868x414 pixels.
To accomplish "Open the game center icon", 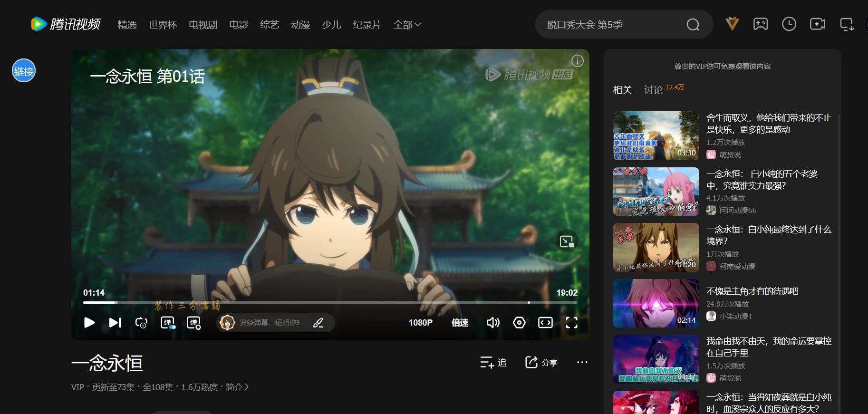I will tap(761, 24).
